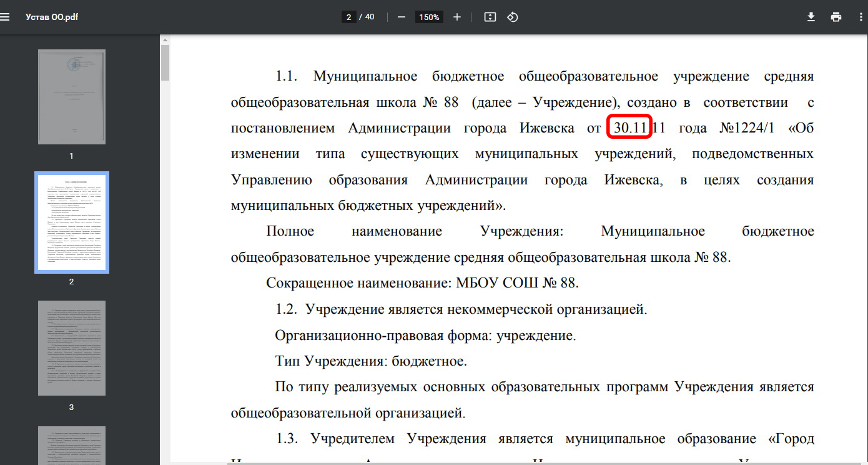Select page 1 thumbnail
This screenshot has height=465, width=868.
(72, 97)
